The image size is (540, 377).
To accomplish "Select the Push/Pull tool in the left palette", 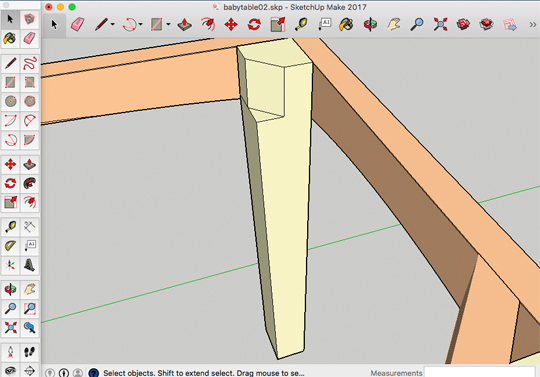I will pos(30,165).
